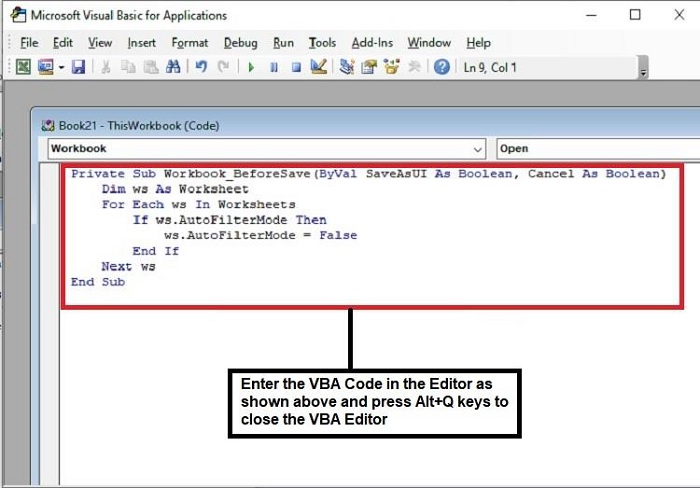Open the Run menu
The height and width of the screenshot is (488, 700).
(x=283, y=43)
